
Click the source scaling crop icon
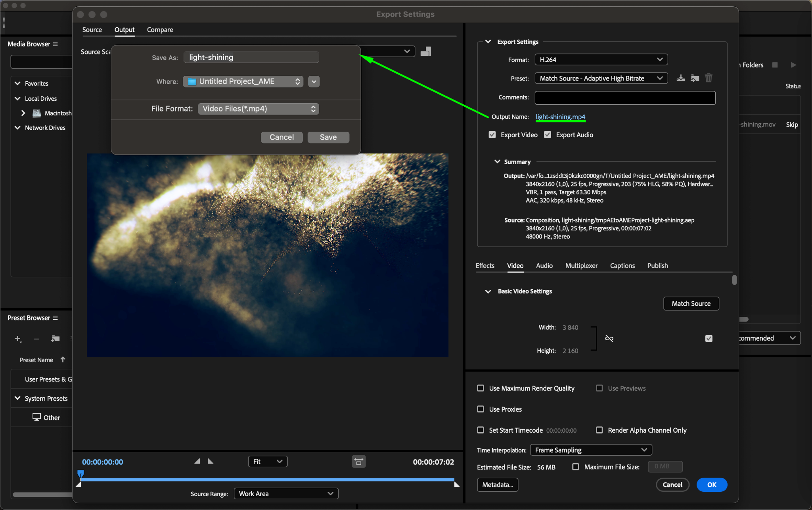(425, 52)
